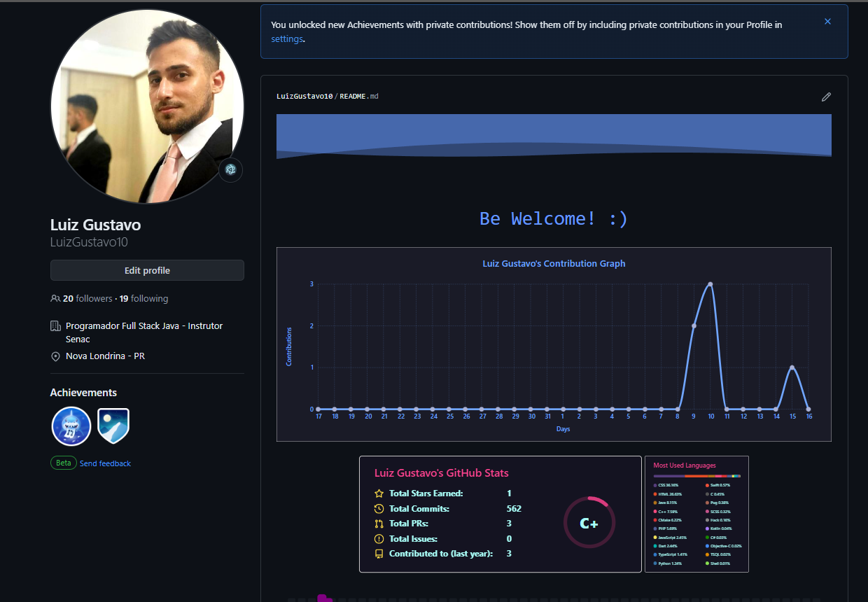Click the pencil icon to edit README.md

pyautogui.click(x=826, y=97)
